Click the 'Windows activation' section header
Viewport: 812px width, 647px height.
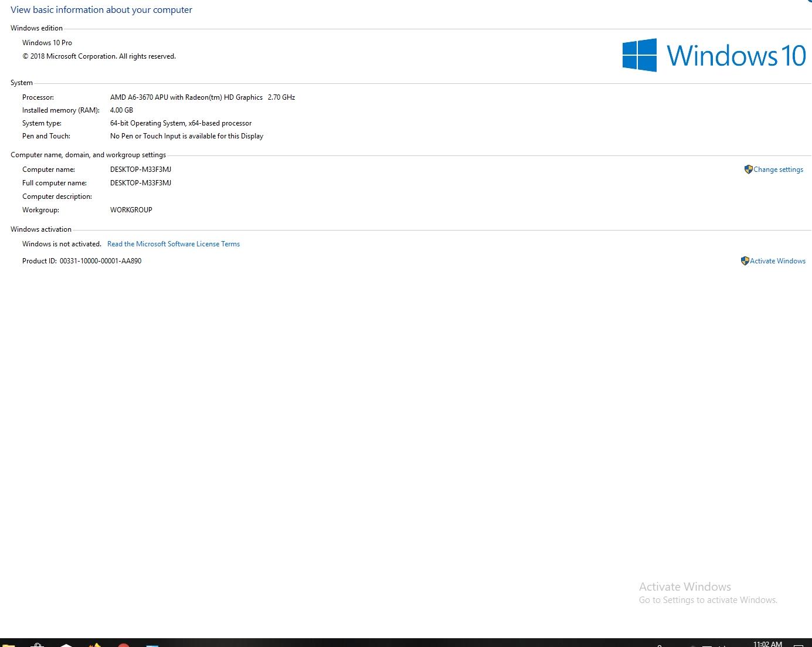coord(41,229)
